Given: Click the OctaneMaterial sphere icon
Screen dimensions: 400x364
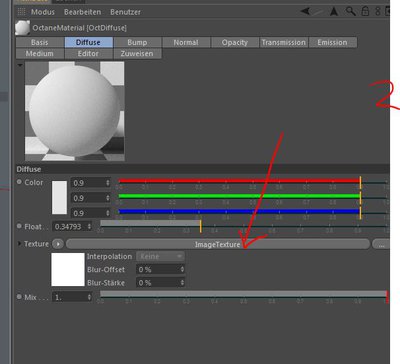Looking at the screenshot, I should pyautogui.click(x=23, y=28).
